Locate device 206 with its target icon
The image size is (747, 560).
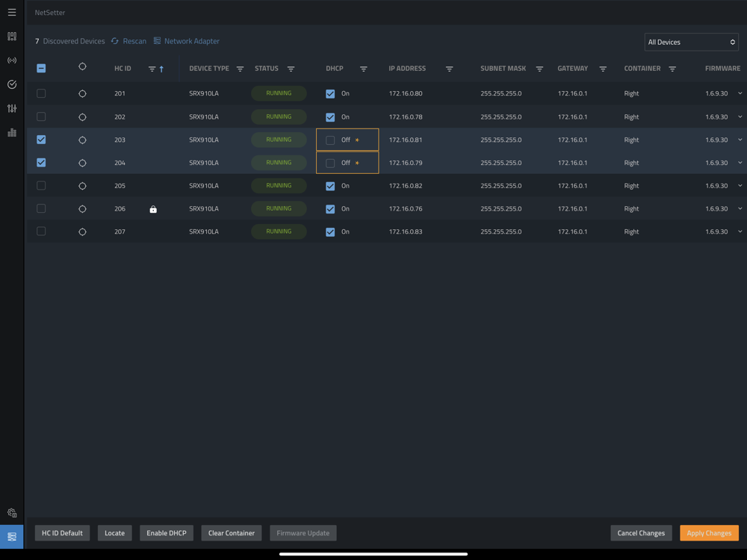(x=82, y=209)
